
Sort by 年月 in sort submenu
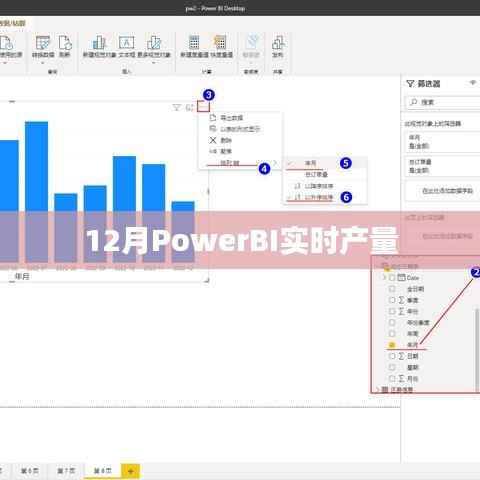coord(326,163)
